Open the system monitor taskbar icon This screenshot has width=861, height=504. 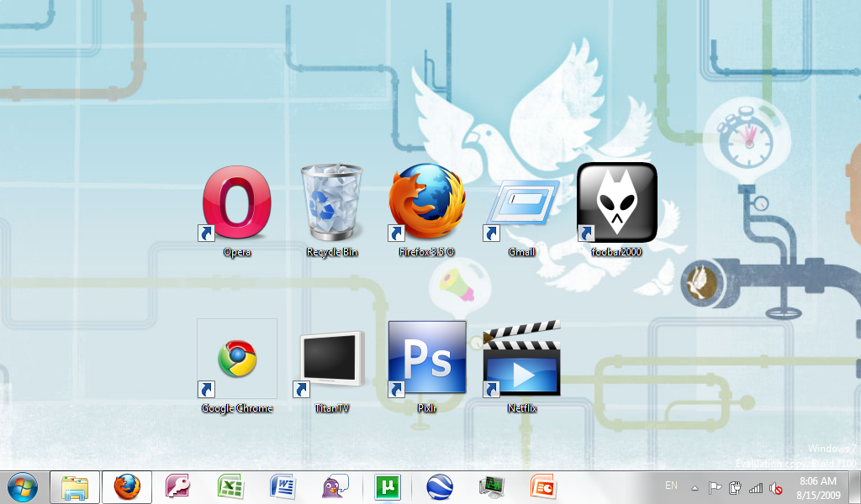(x=492, y=486)
